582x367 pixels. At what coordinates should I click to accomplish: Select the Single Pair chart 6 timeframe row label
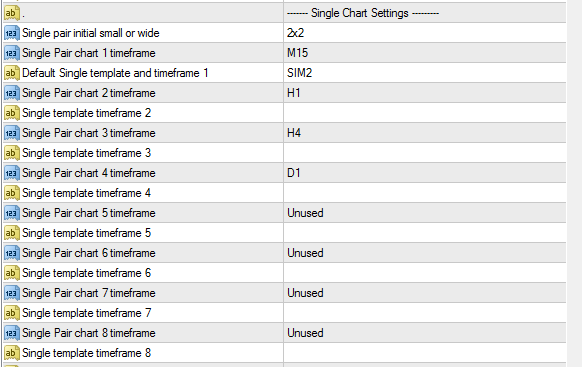(89, 253)
